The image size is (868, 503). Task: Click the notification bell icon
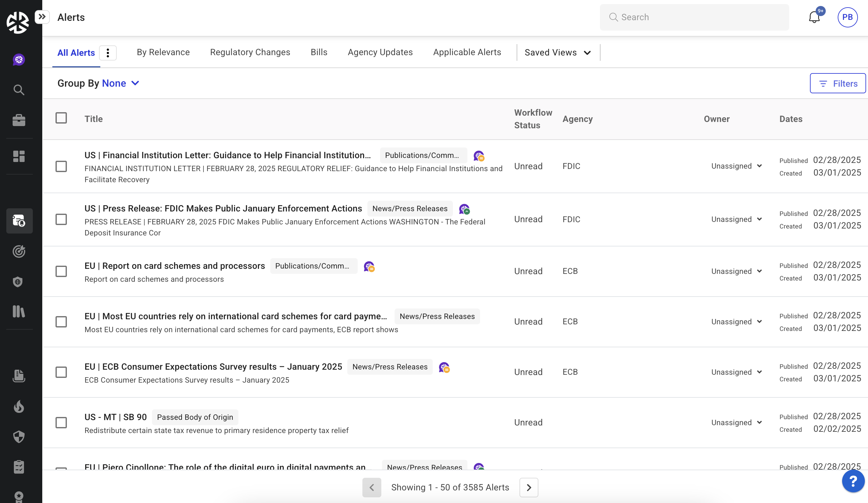814,17
